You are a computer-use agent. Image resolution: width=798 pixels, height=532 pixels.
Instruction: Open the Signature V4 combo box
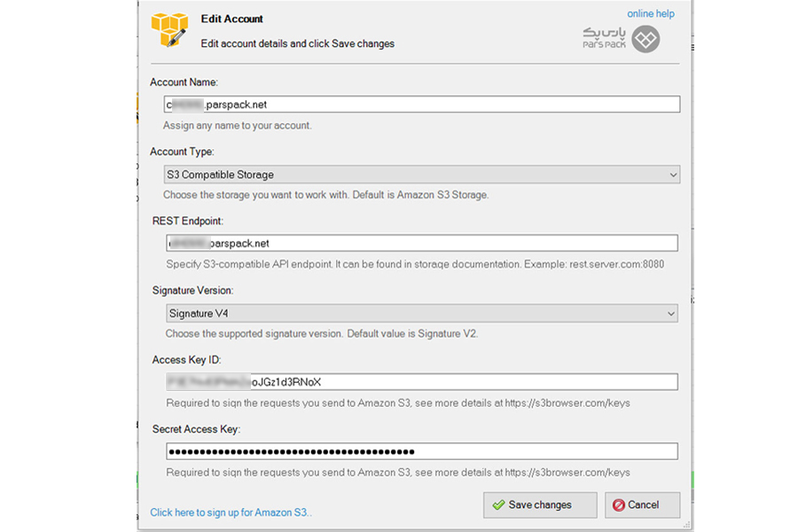tap(421, 313)
